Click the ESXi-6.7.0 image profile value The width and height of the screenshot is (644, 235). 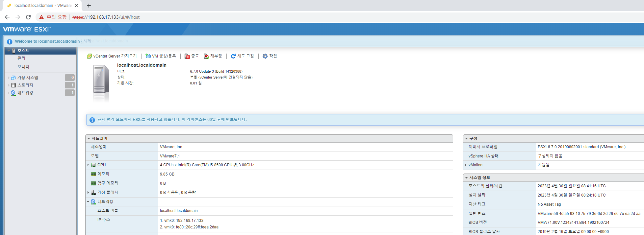pos(581,147)
